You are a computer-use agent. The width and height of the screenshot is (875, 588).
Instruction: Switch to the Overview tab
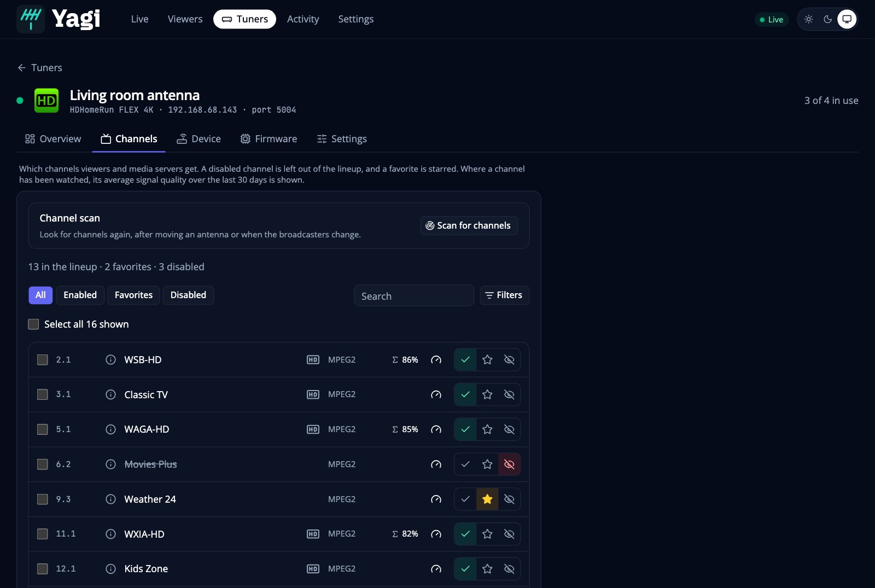point(53,139)
